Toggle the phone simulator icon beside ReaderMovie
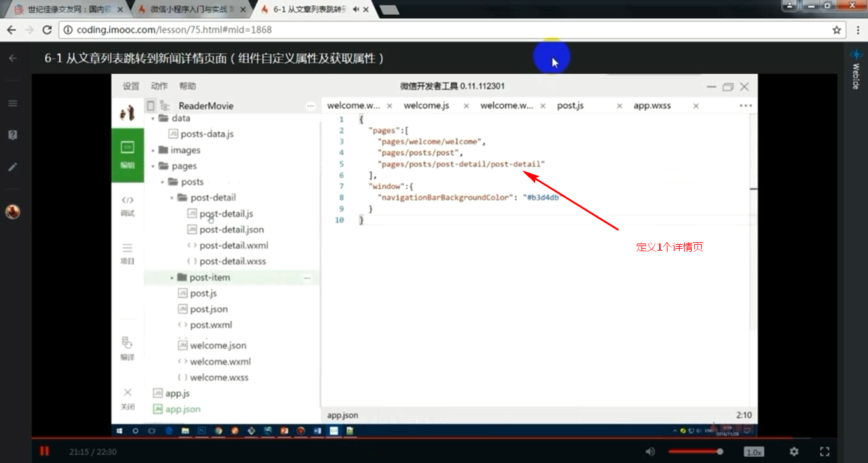Viewport: 868px width, 463px height. [151, 106]
